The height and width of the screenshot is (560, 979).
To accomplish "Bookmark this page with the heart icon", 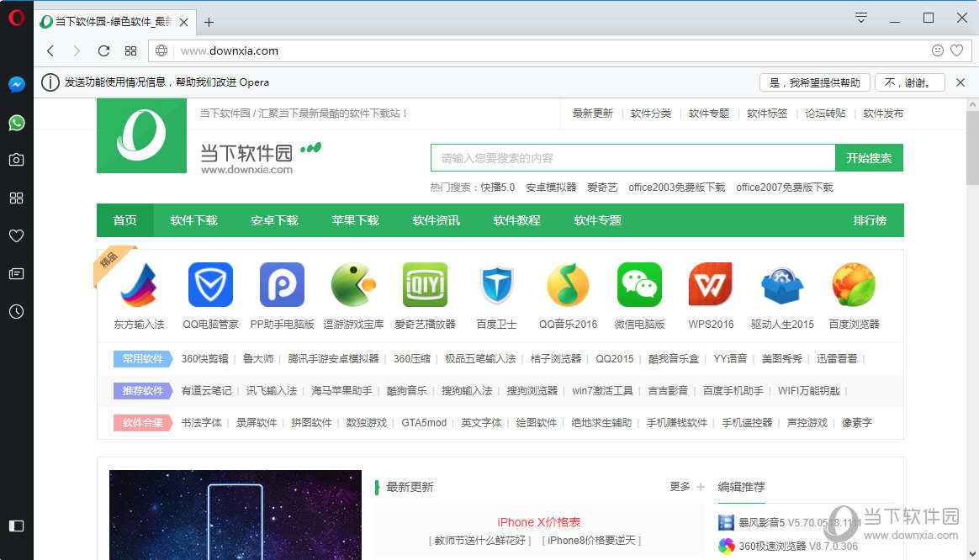I will pos(956,50).
